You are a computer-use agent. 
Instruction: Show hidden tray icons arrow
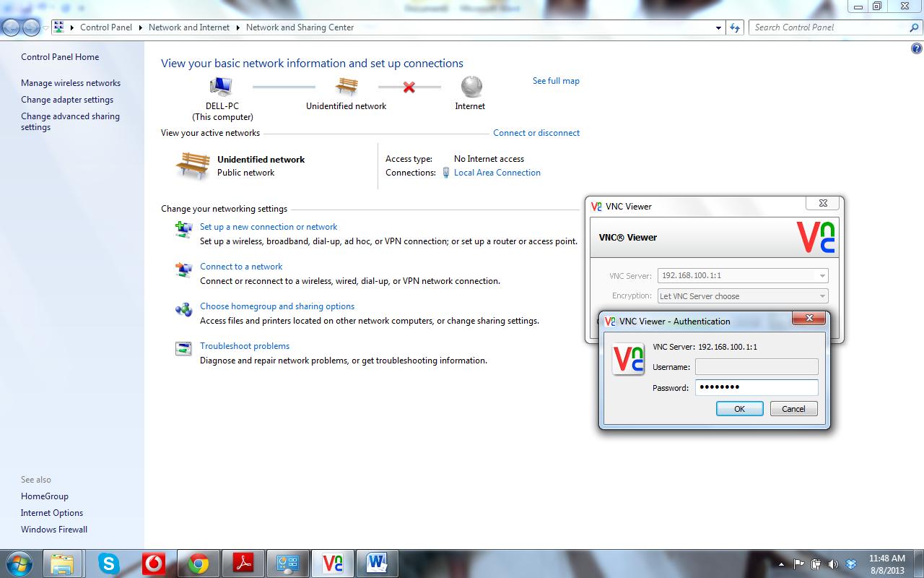[781, 564]
